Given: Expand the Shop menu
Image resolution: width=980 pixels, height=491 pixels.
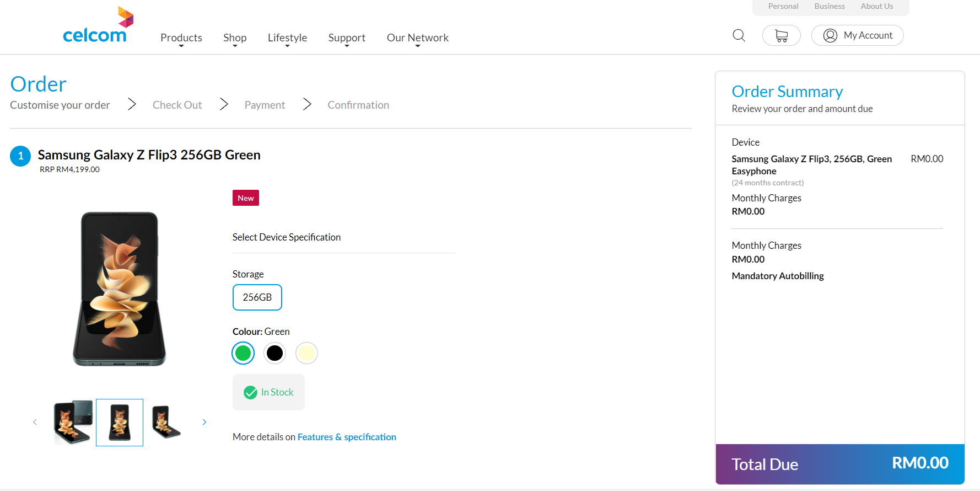Looking at the screenshot, I should [x=235, y=38].
